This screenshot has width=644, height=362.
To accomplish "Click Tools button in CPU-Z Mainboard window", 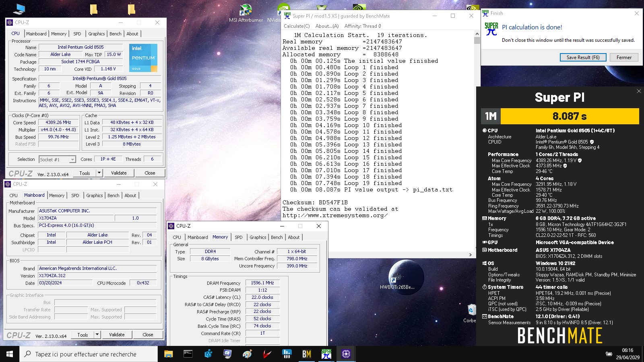I will 83,335.
